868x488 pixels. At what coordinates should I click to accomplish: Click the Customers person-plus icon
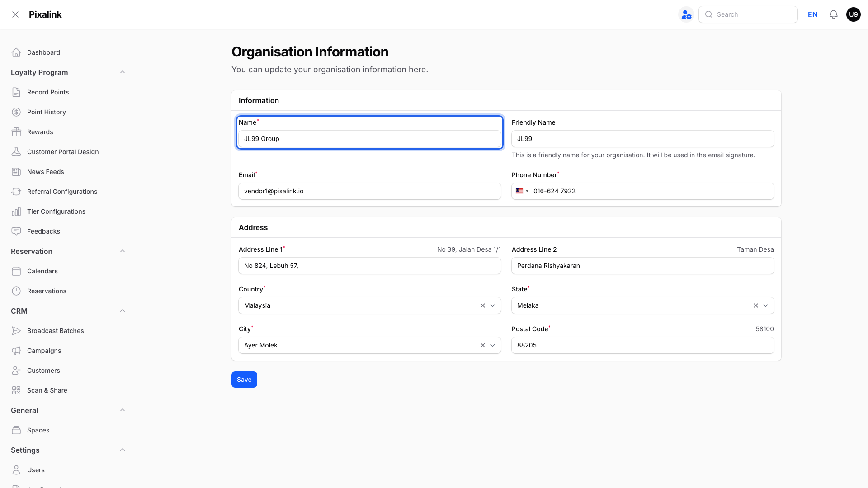click(x=16, y=371)
